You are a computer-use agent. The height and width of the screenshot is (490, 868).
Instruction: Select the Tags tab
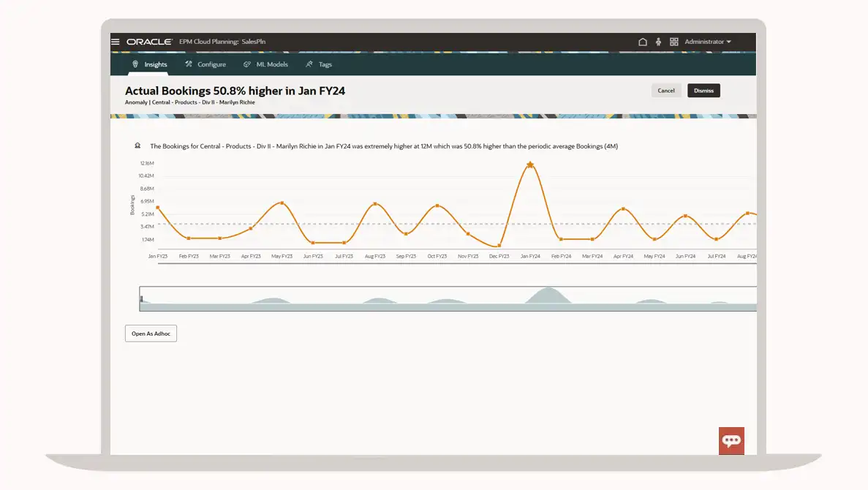(319, 64)
